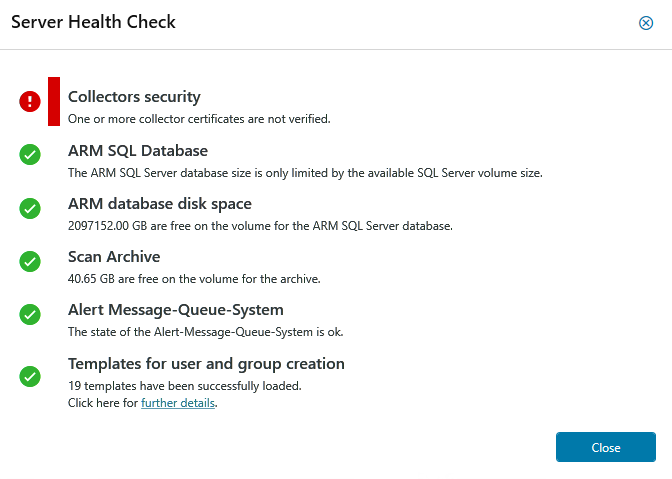Select the Alert Message-Queue-System heading
The image size is (672, 479).
pyautogui.click(x=176, y=310)
